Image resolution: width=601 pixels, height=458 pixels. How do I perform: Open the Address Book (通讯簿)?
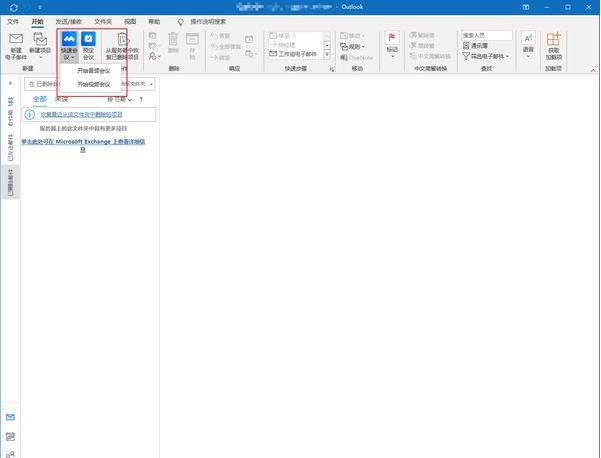click(x=483, y=46)
